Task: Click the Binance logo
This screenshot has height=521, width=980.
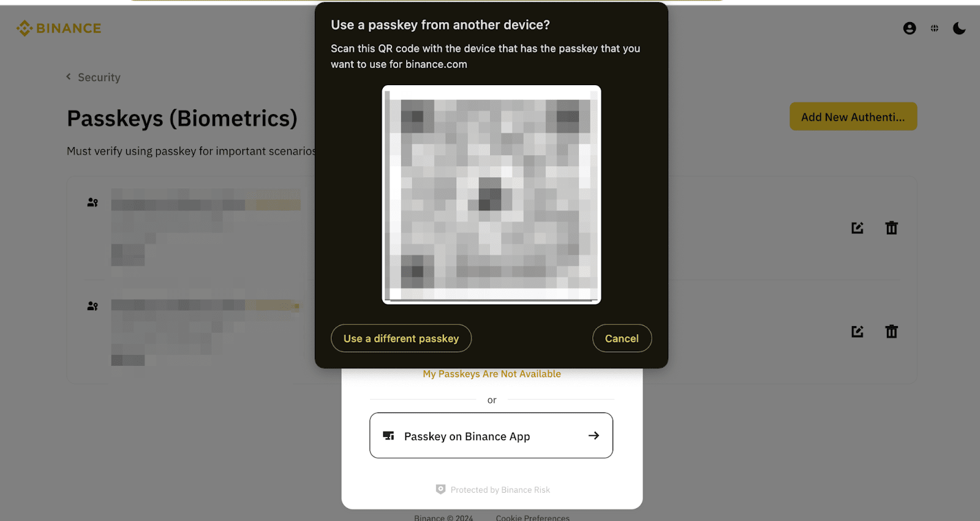Action: (59, 28)
